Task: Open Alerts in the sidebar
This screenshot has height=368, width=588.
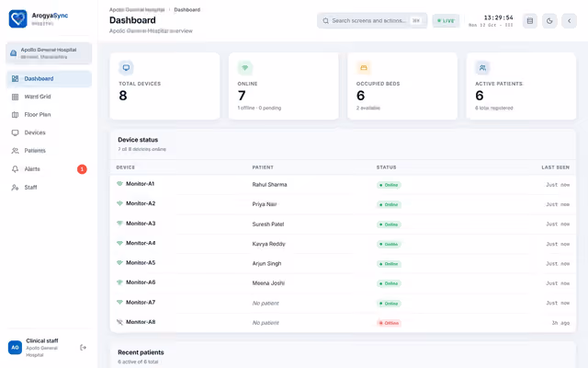Action: 49,169
